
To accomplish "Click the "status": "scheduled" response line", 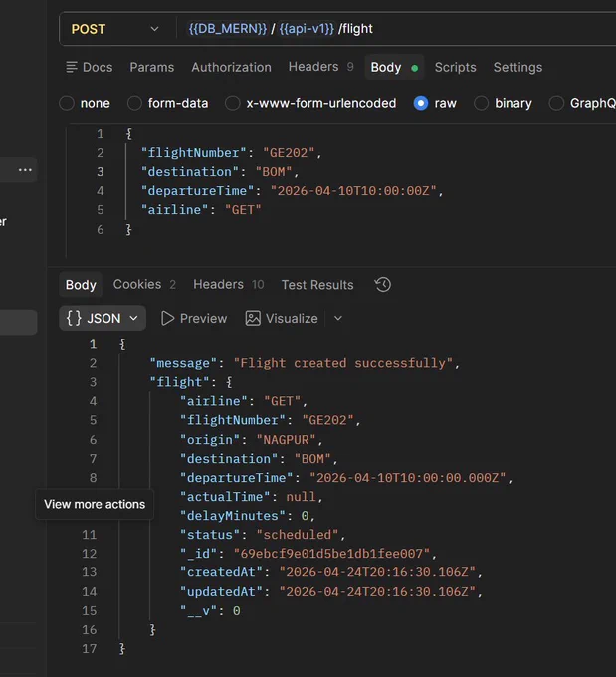I will [x=263, y=535].
